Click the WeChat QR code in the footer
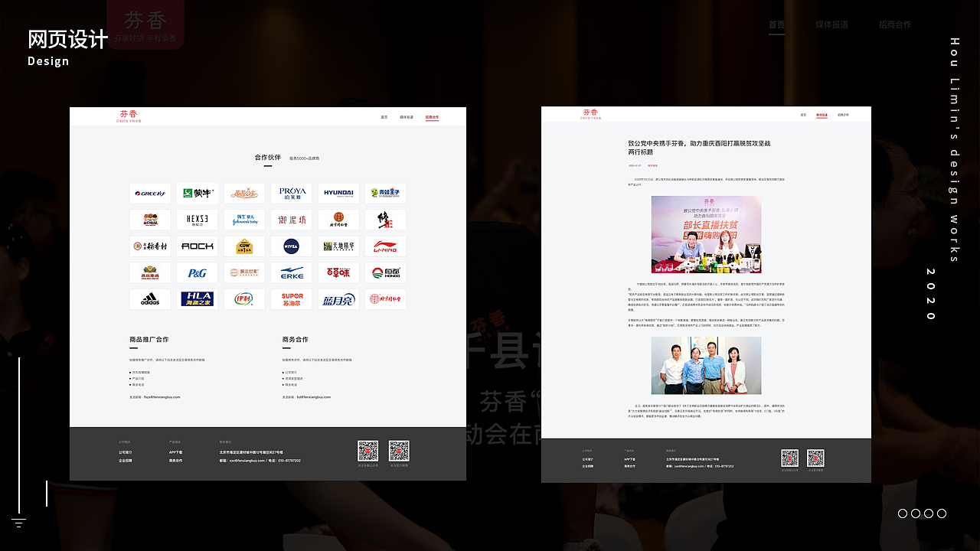The width and height of the screenshot is (980, 551). (367, 452)
